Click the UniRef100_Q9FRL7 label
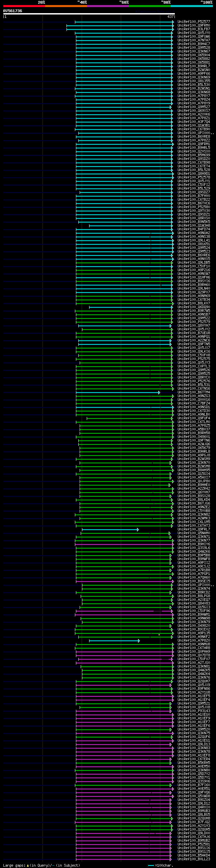216x868 pixels. (x=194, y=529)
